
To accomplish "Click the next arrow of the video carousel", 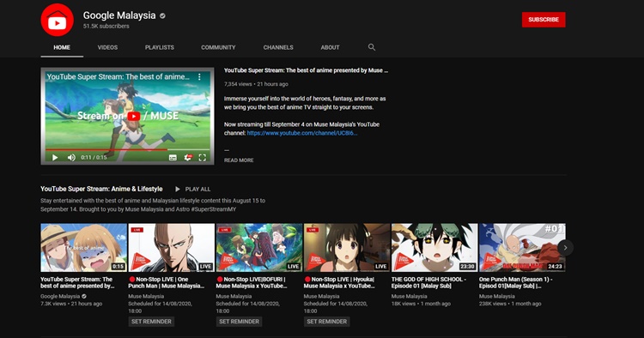I will (565, 248).
